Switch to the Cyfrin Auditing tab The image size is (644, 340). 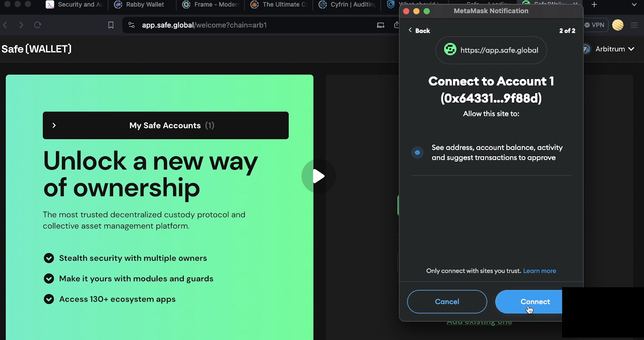(348, 5)
